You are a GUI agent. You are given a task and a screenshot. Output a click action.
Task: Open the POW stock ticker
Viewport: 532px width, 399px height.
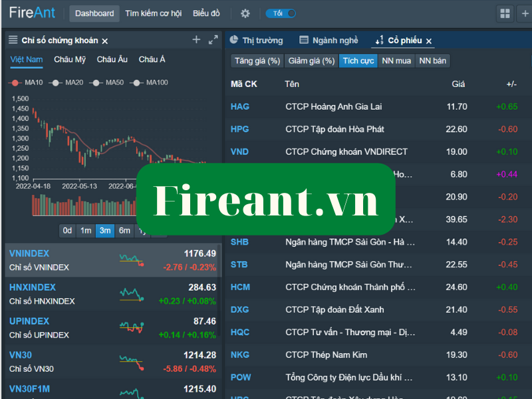click(x=241, y=378)
